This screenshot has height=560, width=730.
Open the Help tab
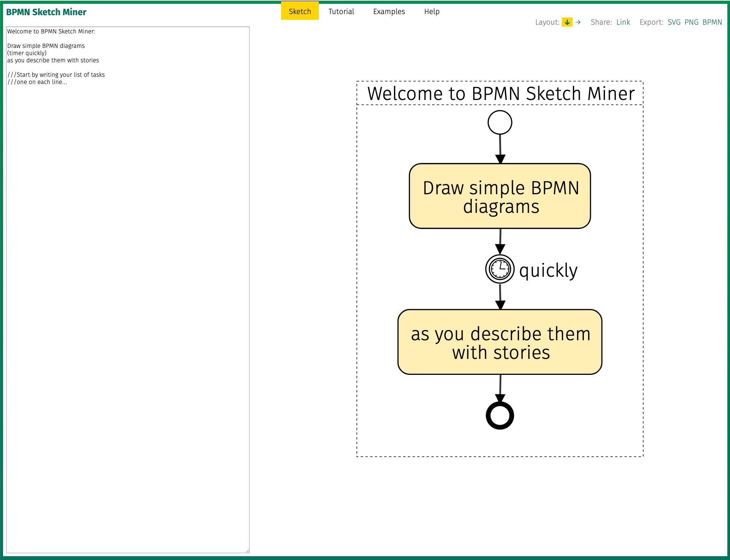coord(432,11)
